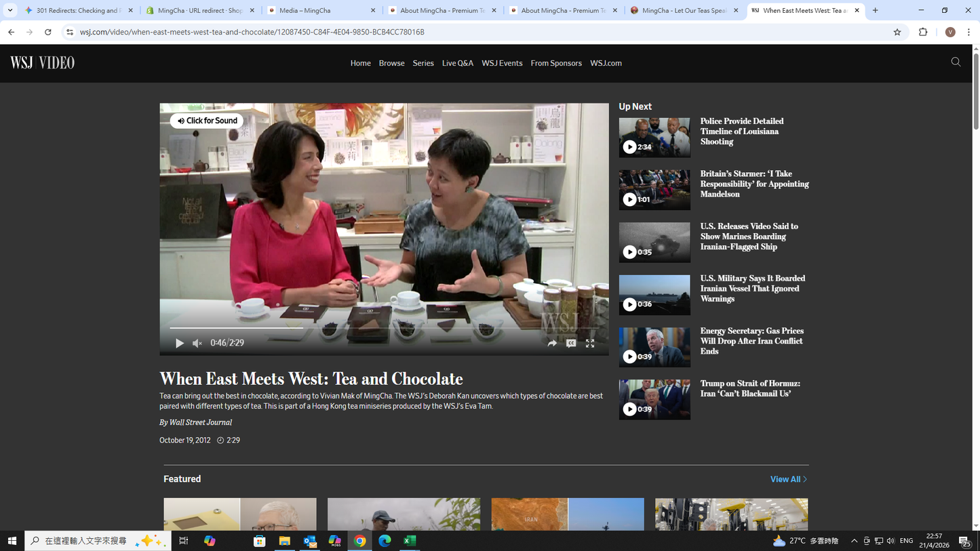Close the 'Media – MingCha' tab

(373, 10)
